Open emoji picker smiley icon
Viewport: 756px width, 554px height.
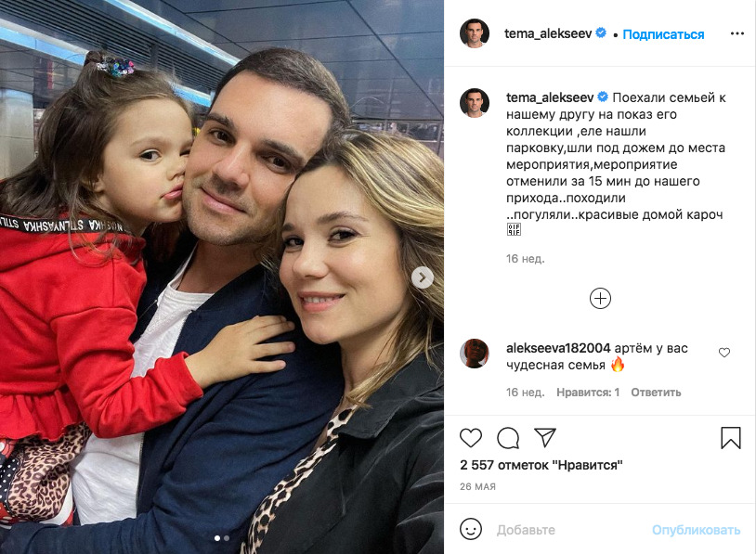click(471, 530)
